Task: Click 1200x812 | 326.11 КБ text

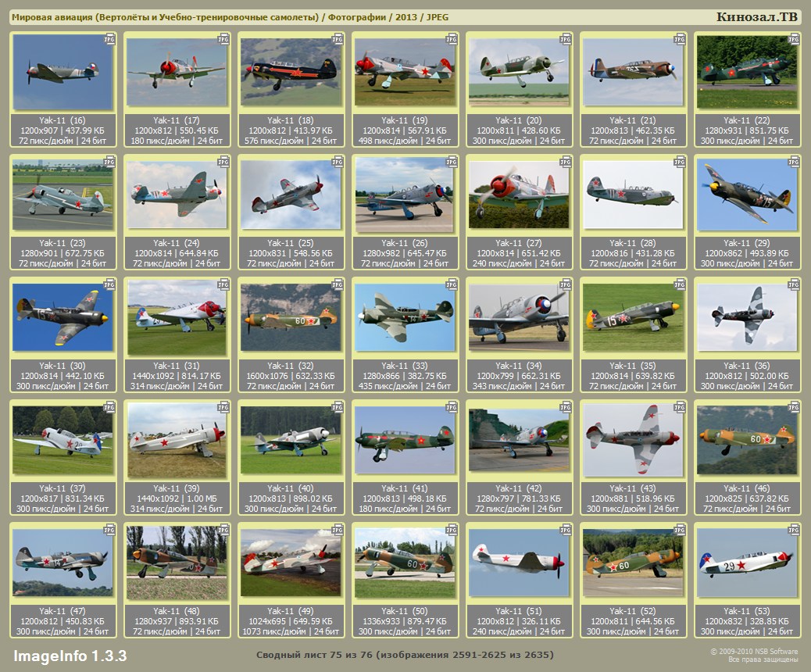Action: (x=519, y=620)
